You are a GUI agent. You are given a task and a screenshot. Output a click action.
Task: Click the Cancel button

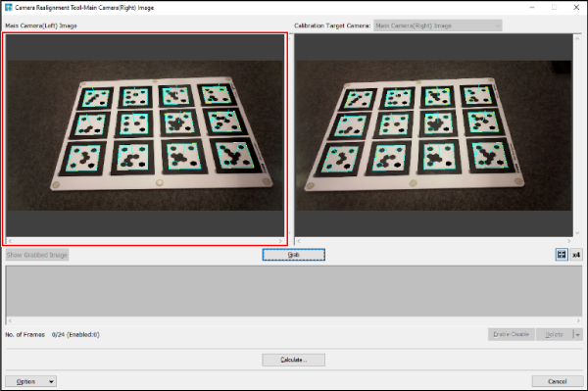558,381
